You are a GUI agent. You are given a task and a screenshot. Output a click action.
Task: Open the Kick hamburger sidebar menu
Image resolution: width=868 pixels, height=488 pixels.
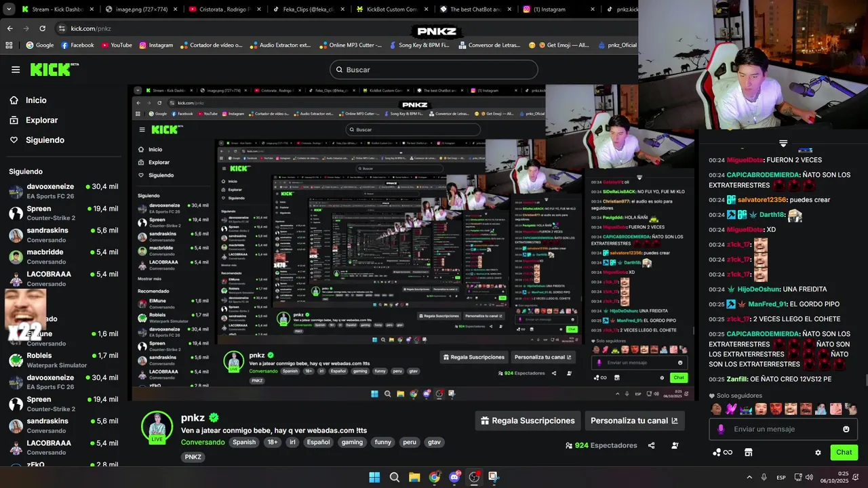(16, 70)
